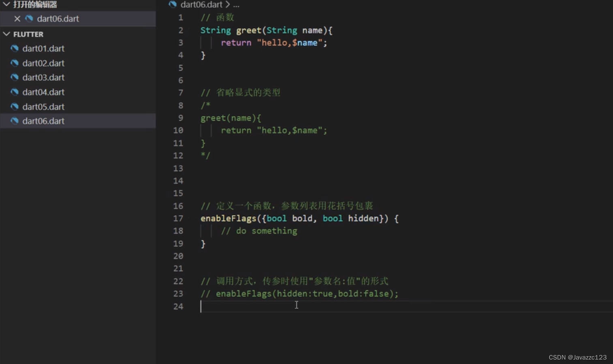Click the Dart icon beside dart02.dart
Image resolution: width=613 pixels, height=364 pixels.
14,63
